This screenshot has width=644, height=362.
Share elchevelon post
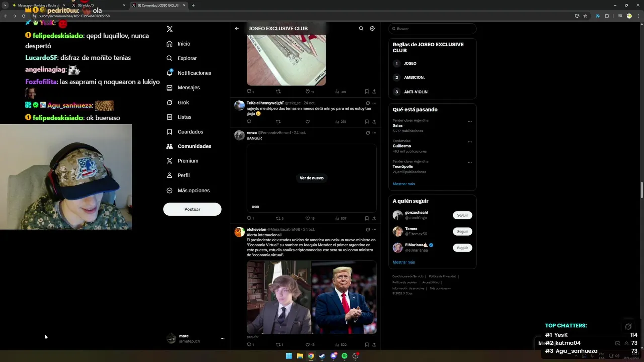pyautogui.click(x=374, y=344)
